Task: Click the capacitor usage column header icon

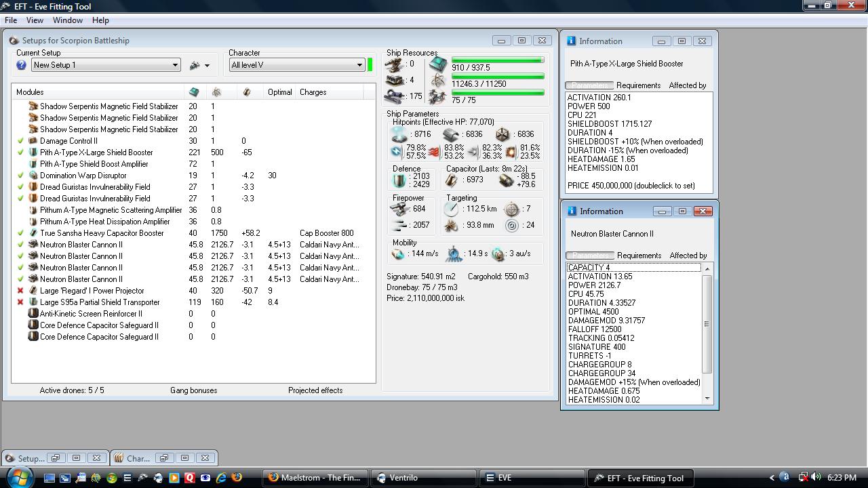Action: tap(246, 92)
